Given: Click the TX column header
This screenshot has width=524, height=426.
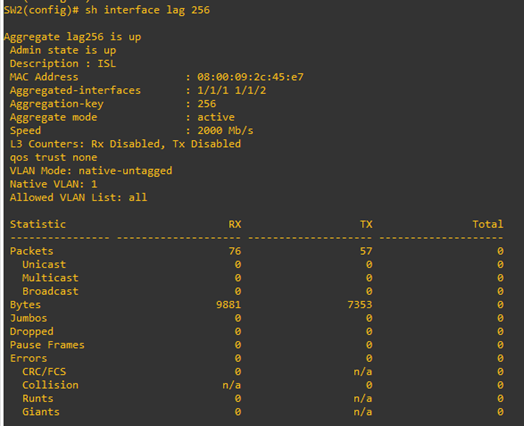Looking at the screenshot, I should click(x=366, y=224).
